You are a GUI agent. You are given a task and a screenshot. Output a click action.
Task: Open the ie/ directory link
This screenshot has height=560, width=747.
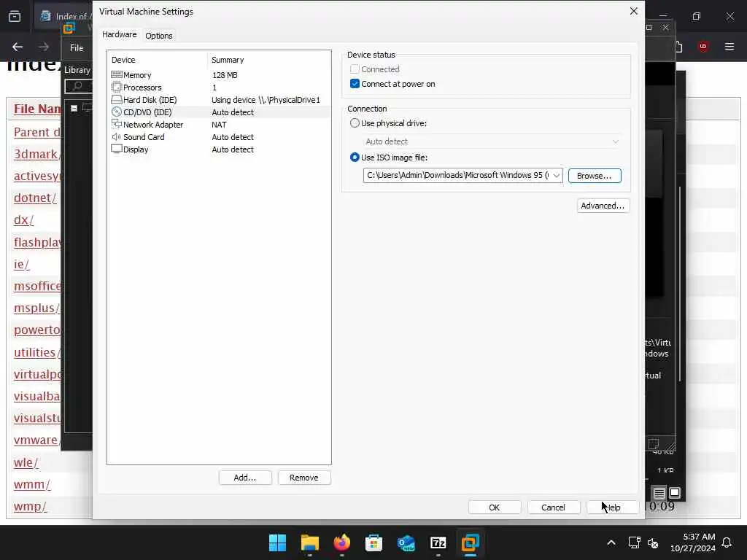[x=21, y=264]
